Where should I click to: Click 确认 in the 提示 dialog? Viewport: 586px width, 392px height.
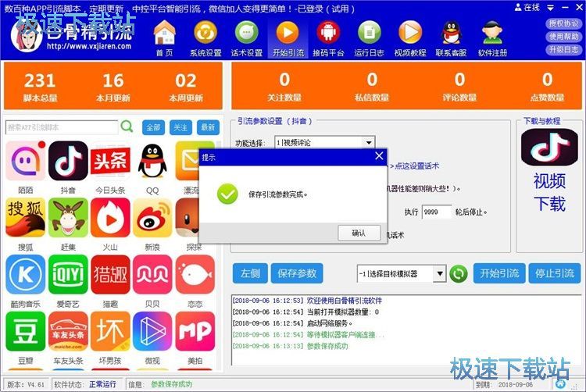pos(359,233)
